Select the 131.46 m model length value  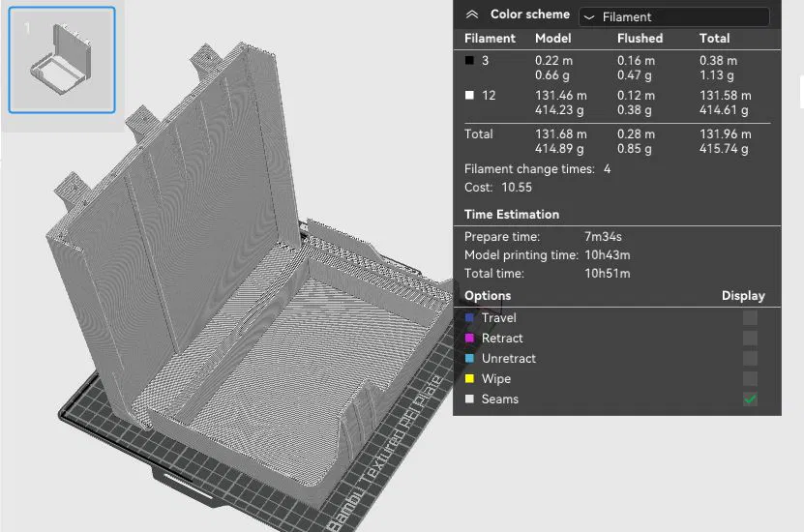tap(561, 96)
